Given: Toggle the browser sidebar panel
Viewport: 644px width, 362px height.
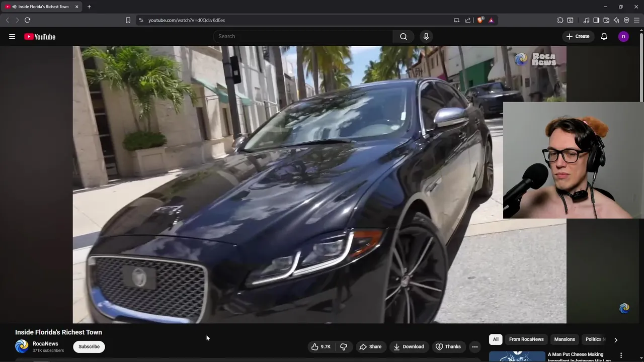Looking at the screenshot, I should click(x=596, y=20).
